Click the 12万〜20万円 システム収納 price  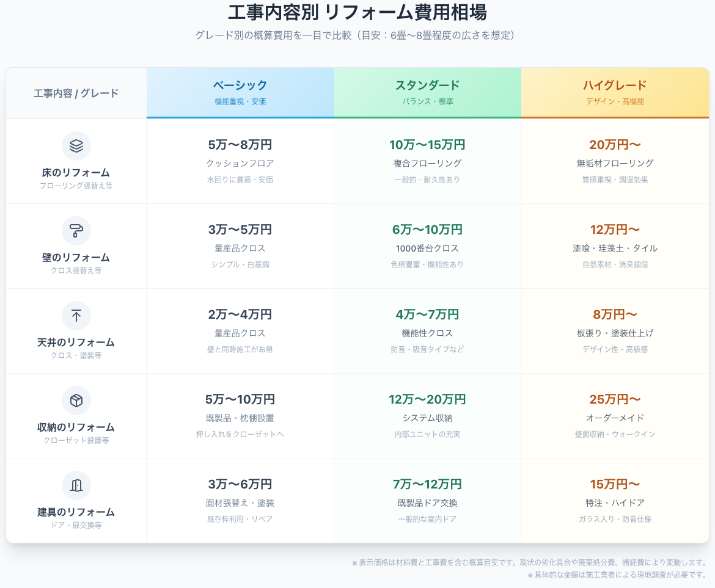click(427, 400)
